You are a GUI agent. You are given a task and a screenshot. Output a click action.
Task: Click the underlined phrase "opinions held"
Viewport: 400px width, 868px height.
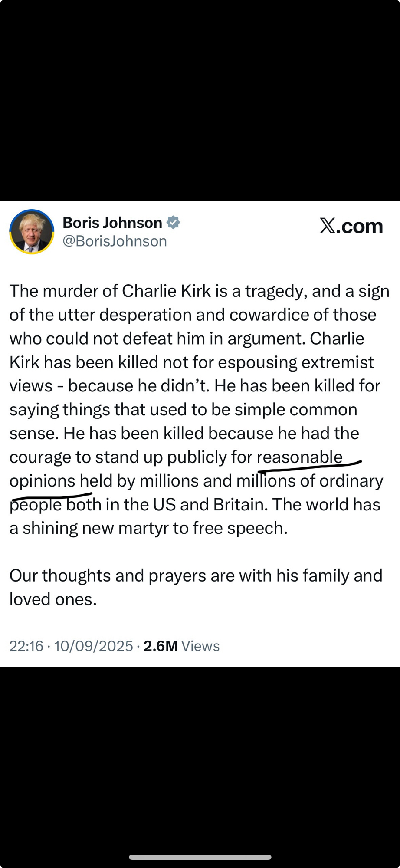55,481
